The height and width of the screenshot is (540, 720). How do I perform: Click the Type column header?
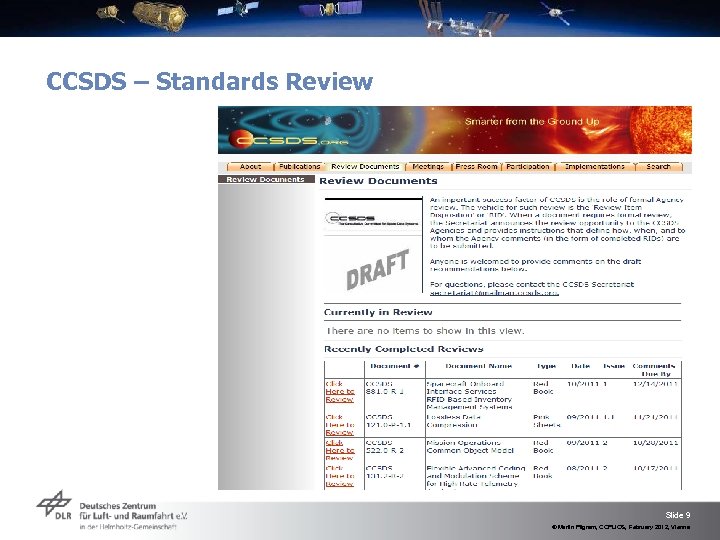pyautogui.click(x=546, y=366)
